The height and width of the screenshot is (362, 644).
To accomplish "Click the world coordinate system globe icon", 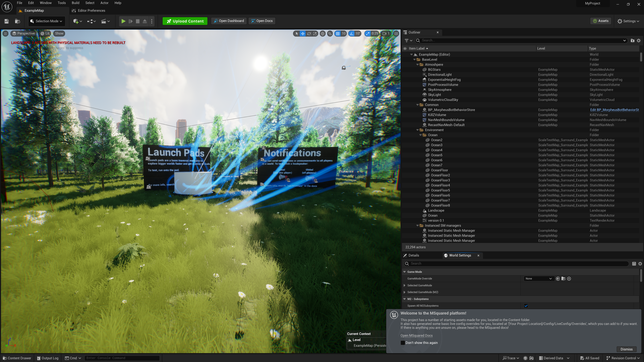I will pos(323,34).
